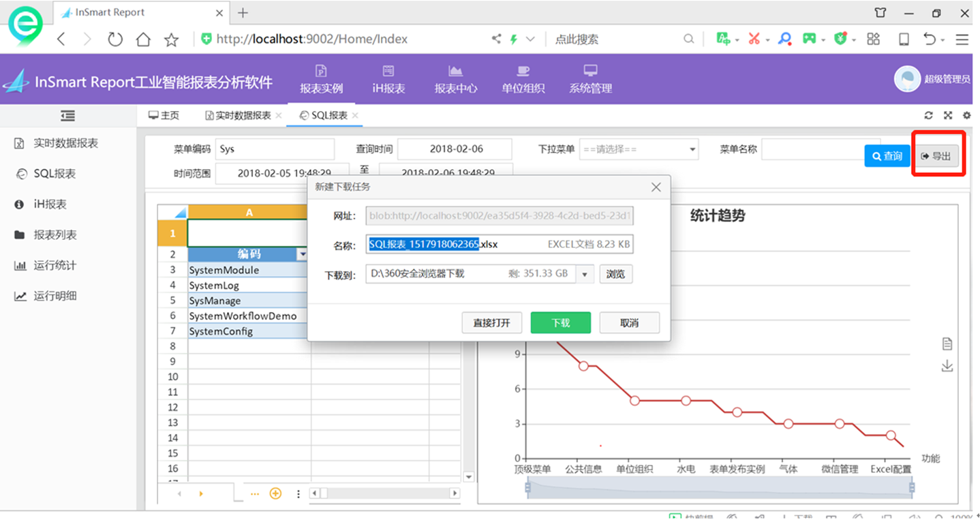The width and height of the screenshot is (980, 520).
Task: Close the 实时数据报表 page tab
Action: point(278,116)
